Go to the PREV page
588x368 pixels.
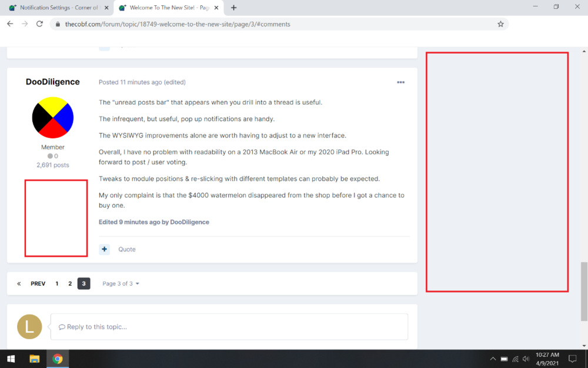[38, 284]
